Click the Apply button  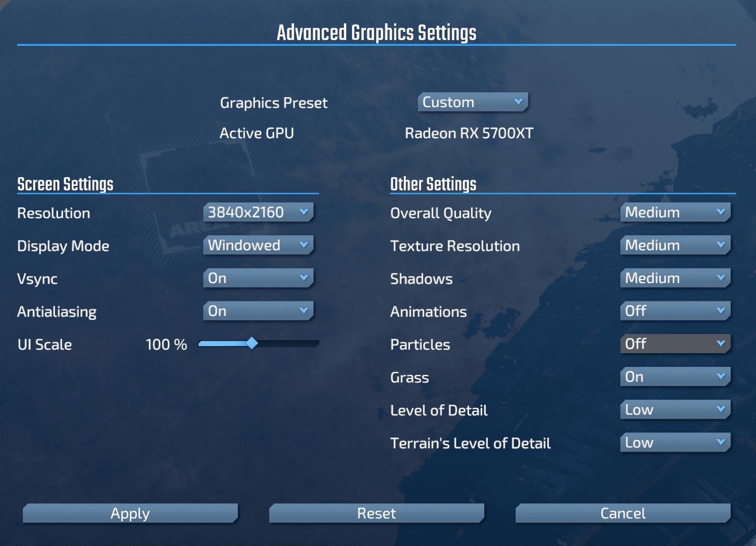coord(130,513)
